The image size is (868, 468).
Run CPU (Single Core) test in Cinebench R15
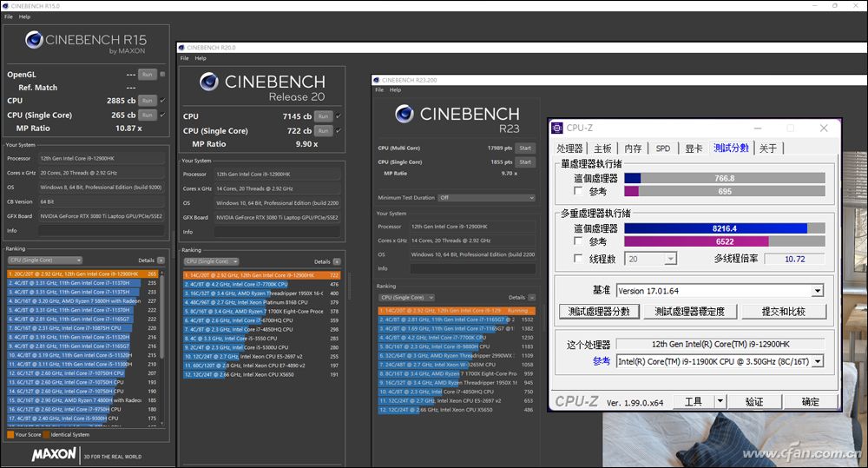click(x=147, y=115)
